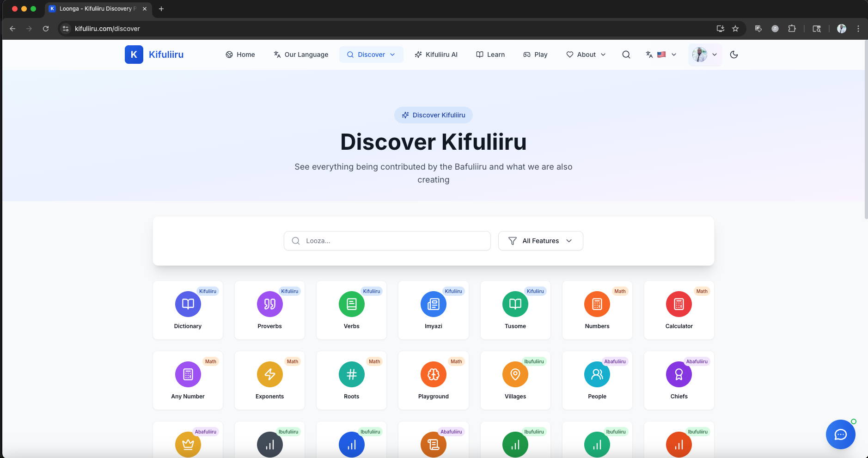Expand the user profile avatar menu
This screenshot has width=868, height=458.
[705, 55]
